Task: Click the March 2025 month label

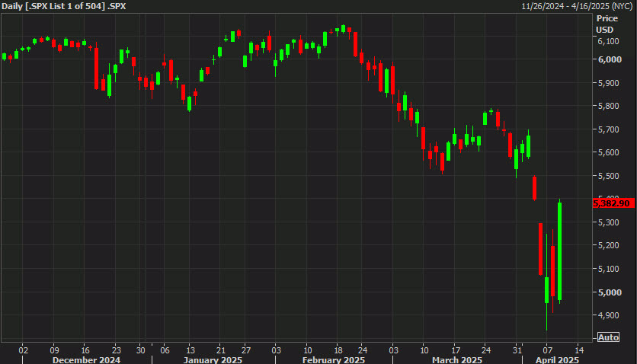Action: pyautogui.click(x=457, y=360)
